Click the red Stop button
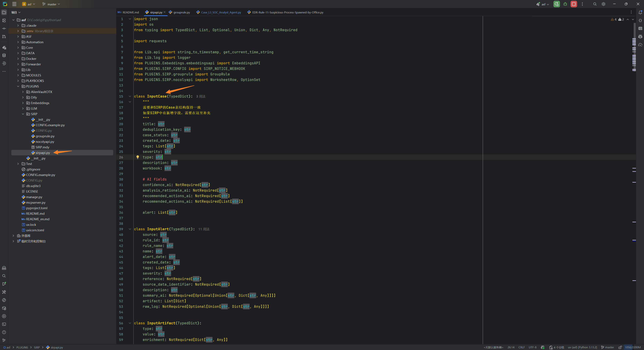This screenshot has width=644, height=350. point(574,4)
